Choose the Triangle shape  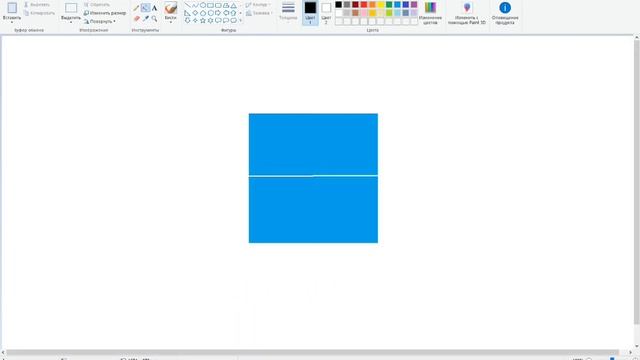pyautogui.click(x=233, y=5)
